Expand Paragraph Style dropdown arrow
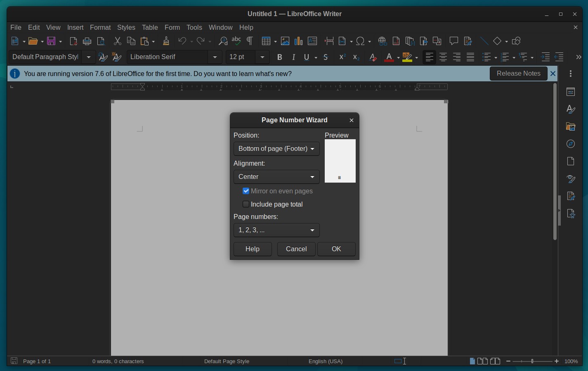 coord(89,57)
